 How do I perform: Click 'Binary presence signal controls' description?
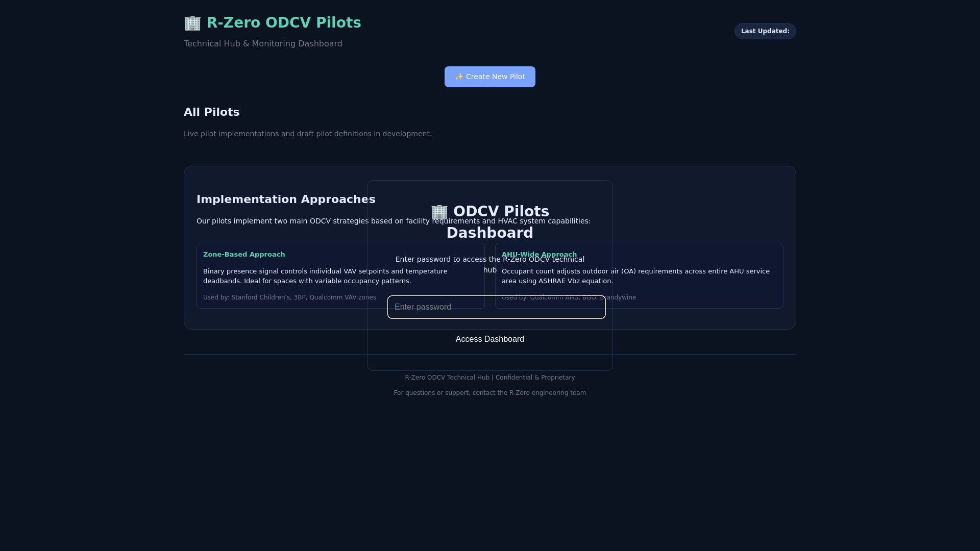coord(325,276)
